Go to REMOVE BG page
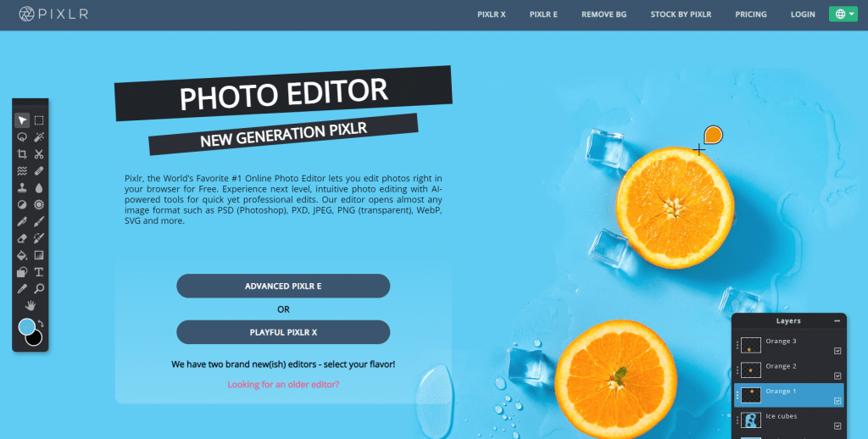 click(x=604, y=14)
